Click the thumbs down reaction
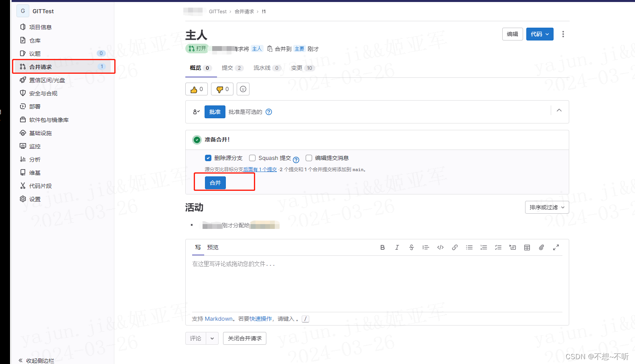635x364 pixels. [222, 89]
